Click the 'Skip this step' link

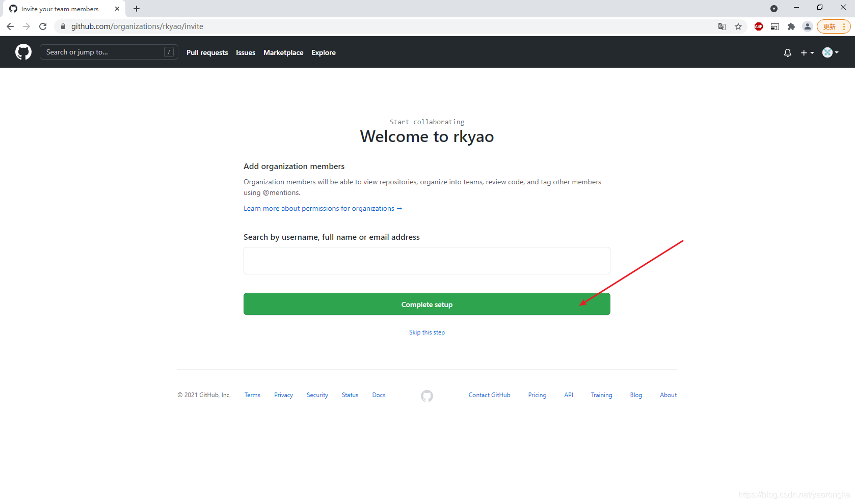[427, 332]
